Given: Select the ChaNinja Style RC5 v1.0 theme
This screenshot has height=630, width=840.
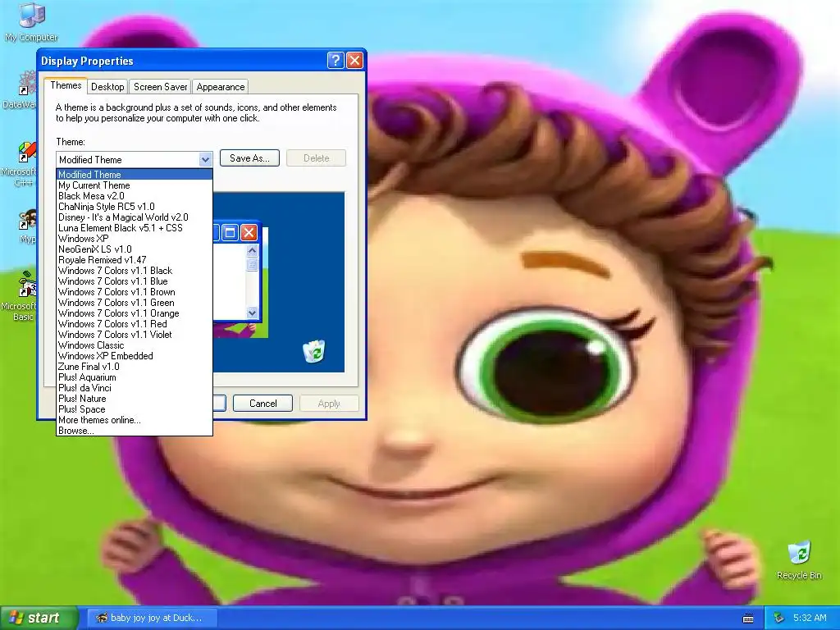Looking at the screenshot, I should point(135,207).
